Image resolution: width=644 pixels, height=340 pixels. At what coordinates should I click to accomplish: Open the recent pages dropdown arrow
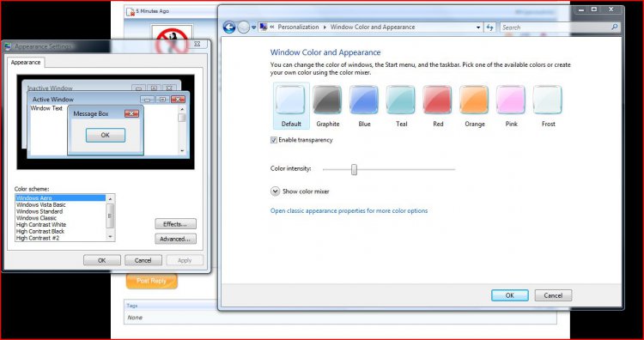254,27
